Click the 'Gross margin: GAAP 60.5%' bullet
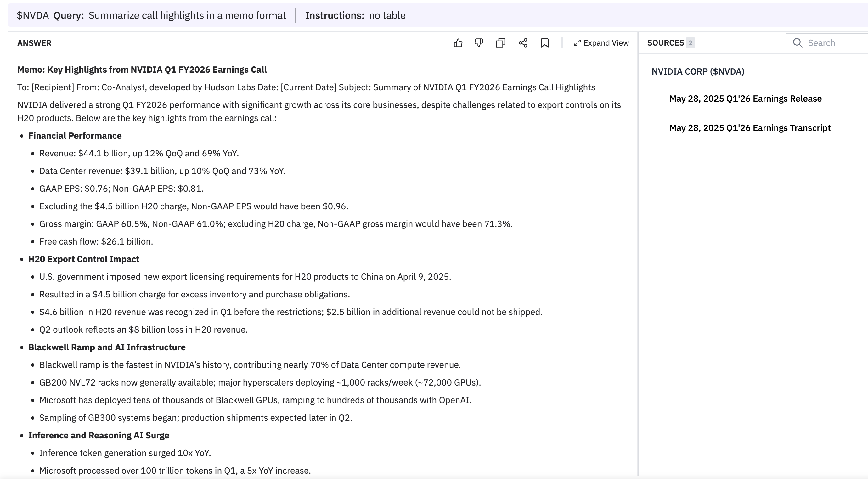 pos(276,224)
